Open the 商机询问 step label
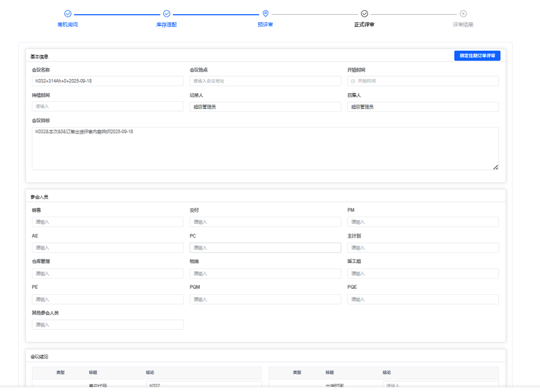 click(67, 25)
